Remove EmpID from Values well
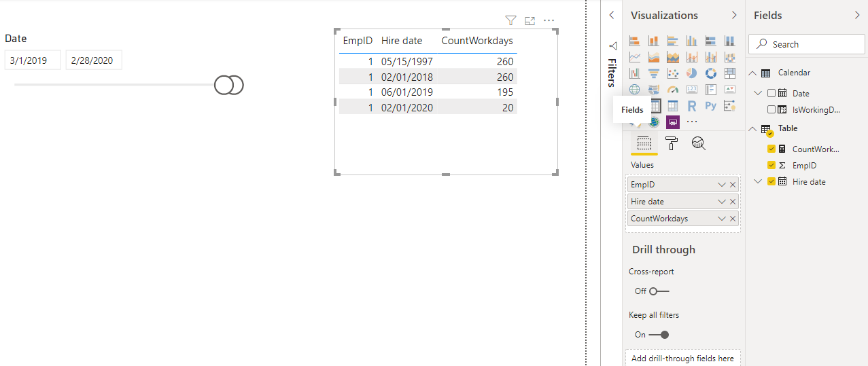Screen dimensions: 868x366 (733, 185)
